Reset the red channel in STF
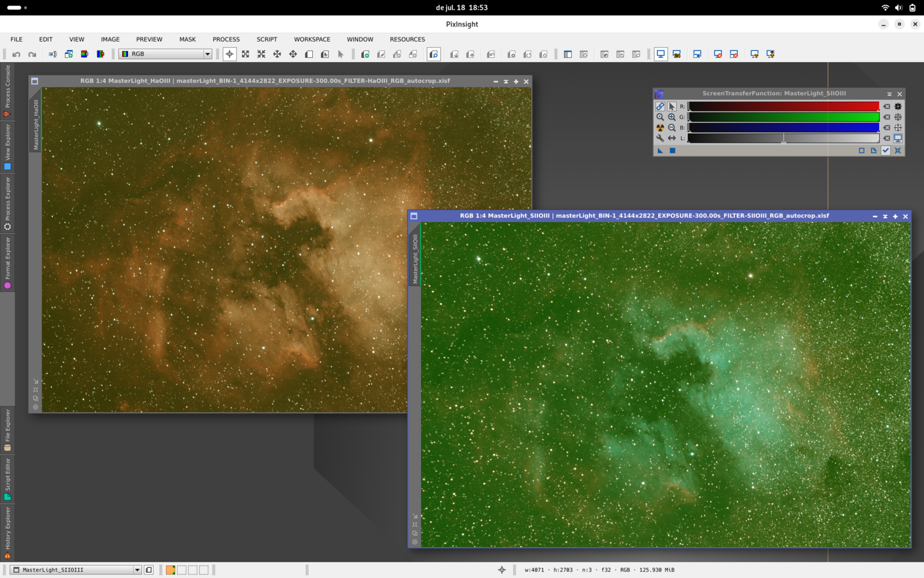The image size is (924, 578). point(887,107)
